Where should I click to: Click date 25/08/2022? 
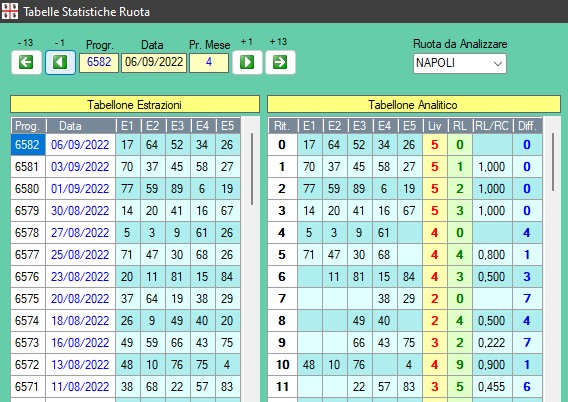[x=80, y=255]
